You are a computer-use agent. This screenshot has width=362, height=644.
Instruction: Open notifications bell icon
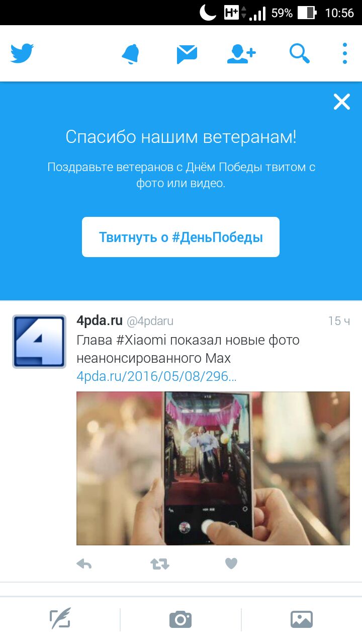pos(131,53)
